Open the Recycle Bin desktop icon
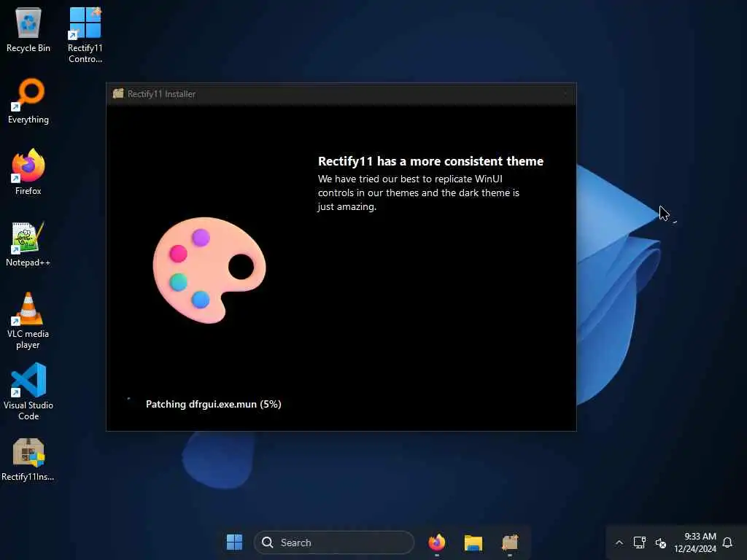The image size is (747, 560). pos(28,29)
